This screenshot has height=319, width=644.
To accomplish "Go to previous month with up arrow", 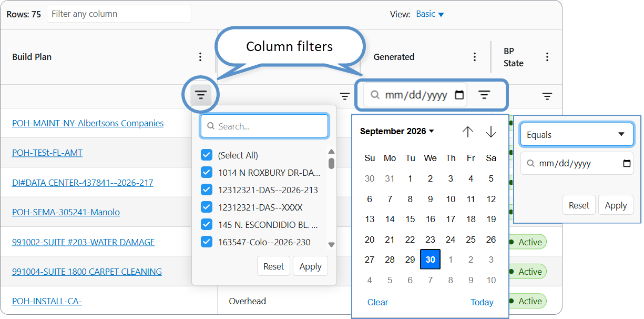I will point(468,132).
